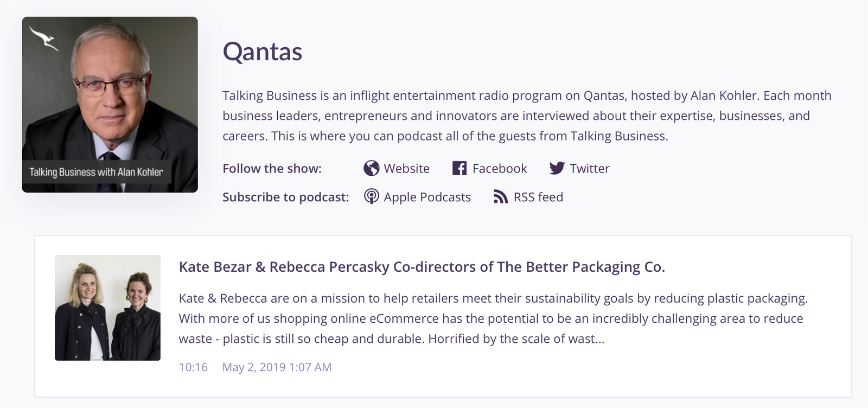Click the Facebook logo icon
868x409 pixels.
click(459, 168)
